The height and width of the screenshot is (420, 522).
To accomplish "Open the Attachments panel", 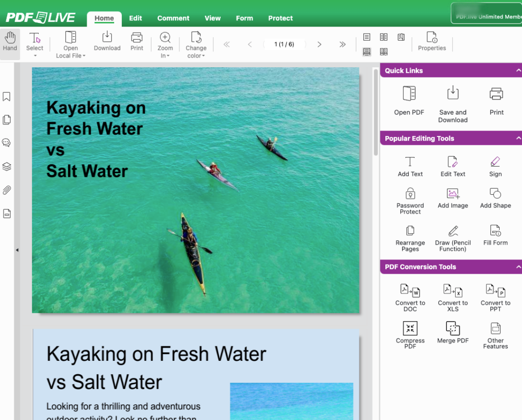I will click(7, 190).
